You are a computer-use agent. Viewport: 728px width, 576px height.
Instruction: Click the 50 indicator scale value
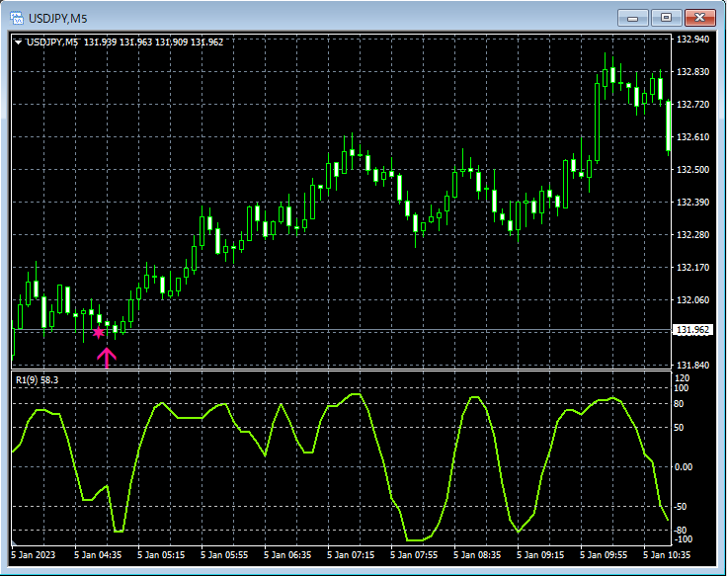pos(679,428)
